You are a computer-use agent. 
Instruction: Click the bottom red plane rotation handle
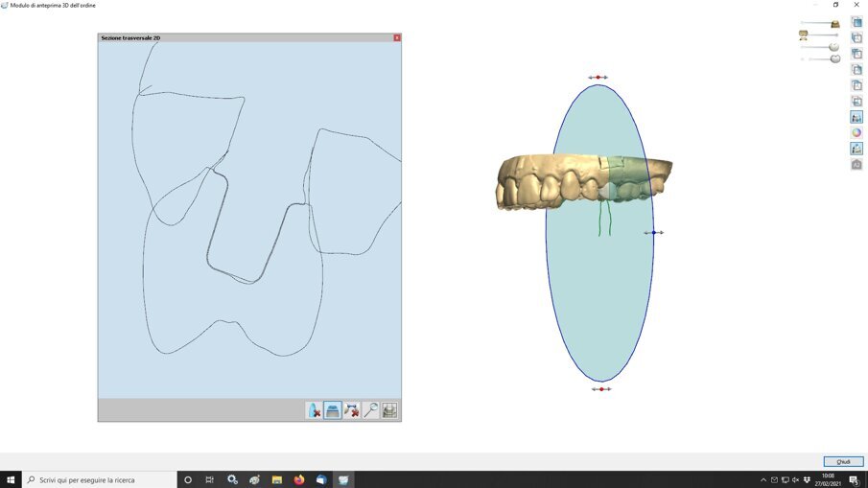pyautogui.click(x=601, y=389)
